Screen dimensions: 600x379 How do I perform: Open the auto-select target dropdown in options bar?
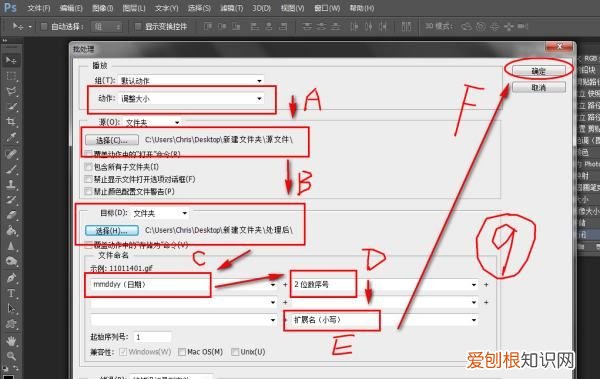tap(108, 26)
